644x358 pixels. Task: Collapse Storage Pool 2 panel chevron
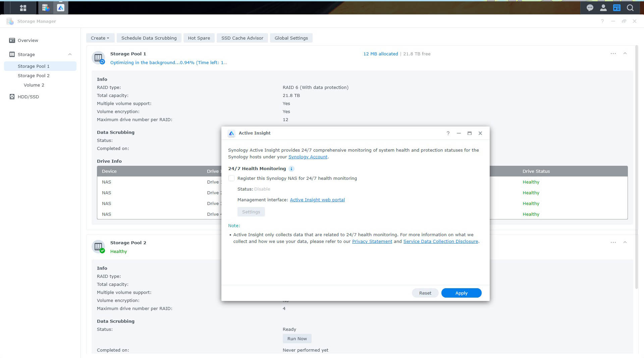pyautogui.click(x=625, y=242)
